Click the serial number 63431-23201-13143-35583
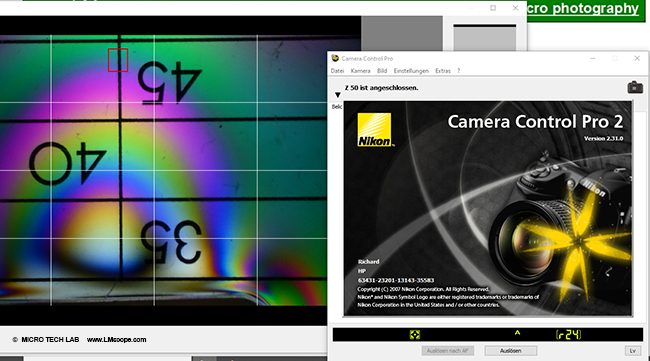The height and width of the screenshot is (361, 650). point(396,280)
